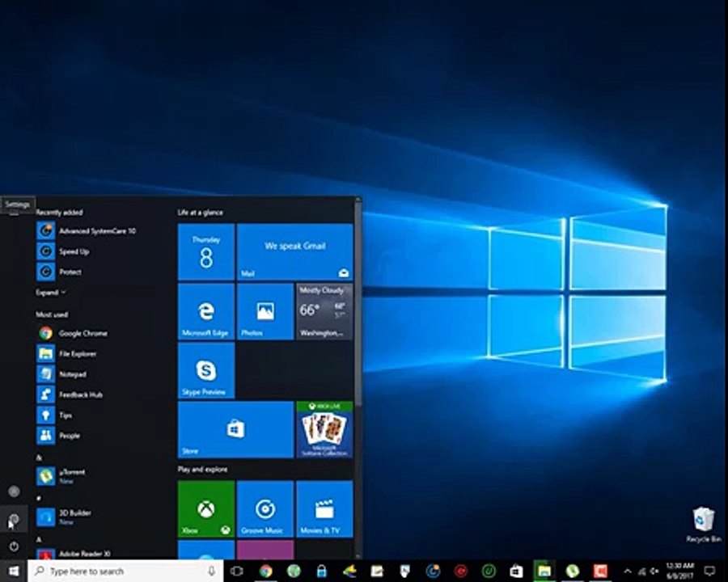
Task: Select the Recycle Bin on desktop
Action: click(x=704, y=525)
